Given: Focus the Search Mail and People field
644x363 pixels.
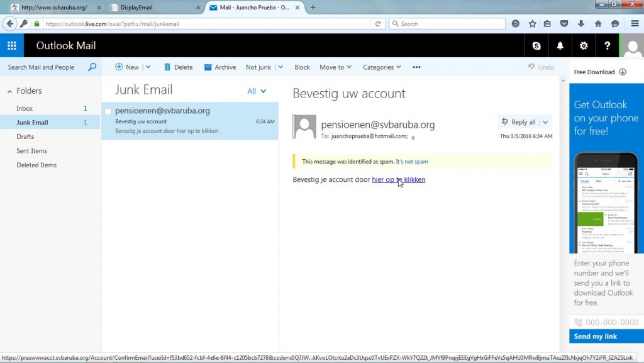Looking at the screenshot, I should click(41, 67).
